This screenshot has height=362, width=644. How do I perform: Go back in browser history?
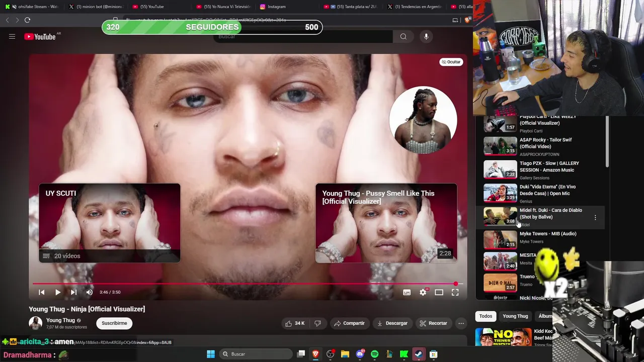pyautogui.click(x=7, y=20)
